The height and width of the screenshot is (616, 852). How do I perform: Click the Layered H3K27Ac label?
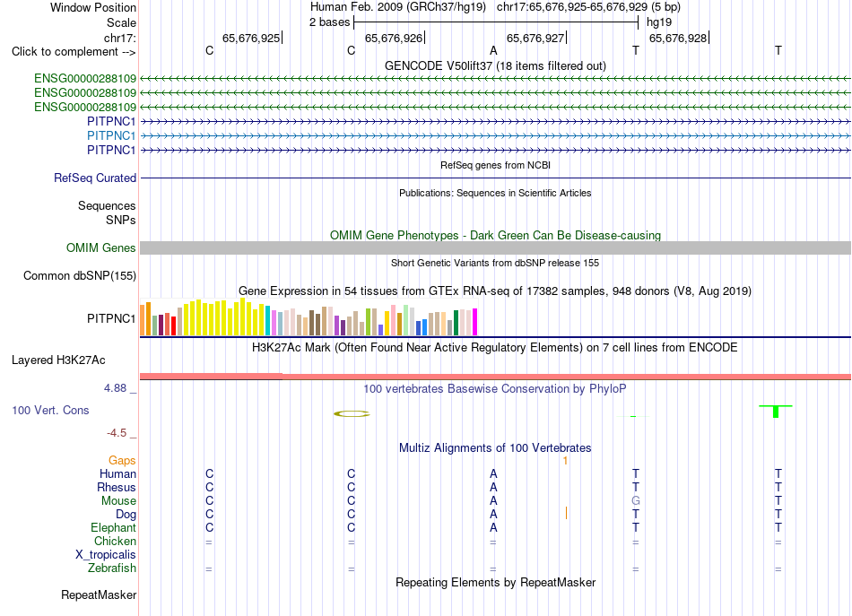(58, 360)
